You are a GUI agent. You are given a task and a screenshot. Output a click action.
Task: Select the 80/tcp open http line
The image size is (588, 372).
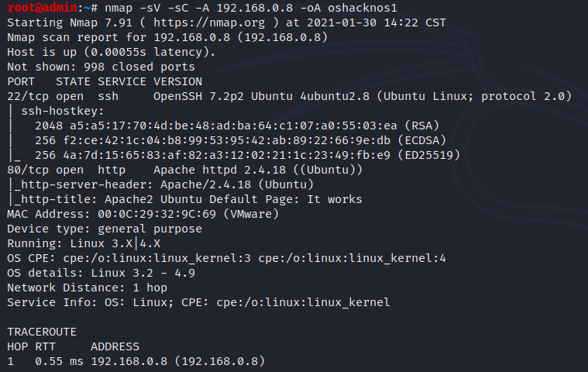pyautogui.click(x=185, y=170)
